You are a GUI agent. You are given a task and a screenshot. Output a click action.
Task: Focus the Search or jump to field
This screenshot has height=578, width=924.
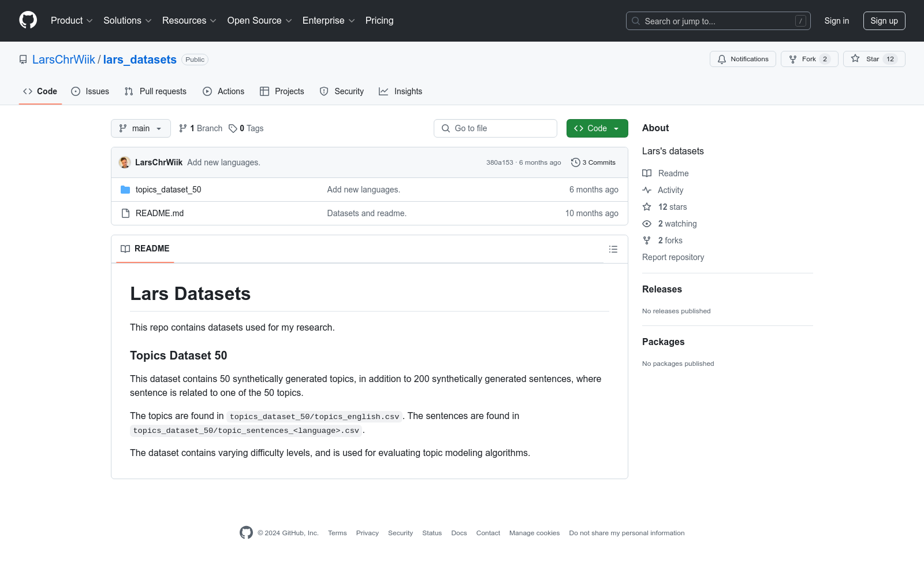(718, 21)
